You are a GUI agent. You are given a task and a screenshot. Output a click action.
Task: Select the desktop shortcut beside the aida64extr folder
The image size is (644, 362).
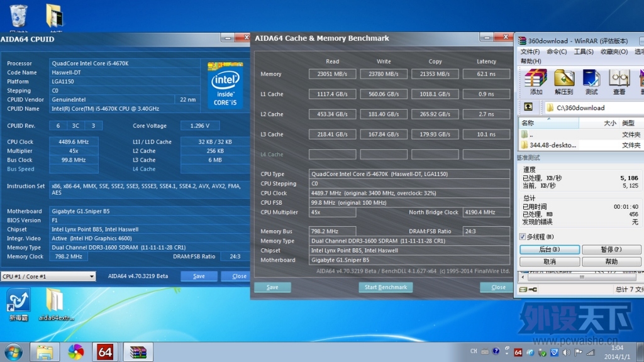18,304
